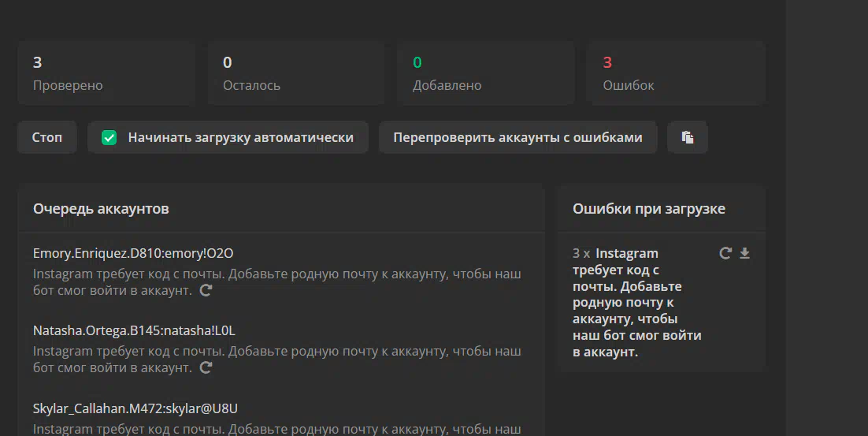The height and width of the screenshot is (436, 868).
Task: Click the Добавлено counter card
Action: 486,73
